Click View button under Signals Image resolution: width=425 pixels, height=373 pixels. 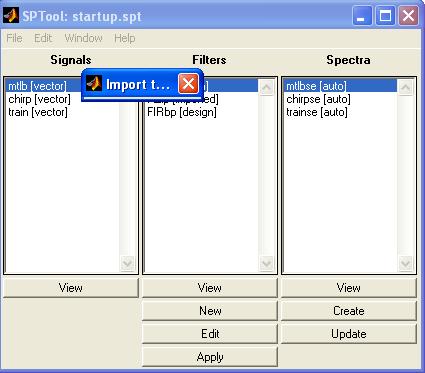[71, 288]
